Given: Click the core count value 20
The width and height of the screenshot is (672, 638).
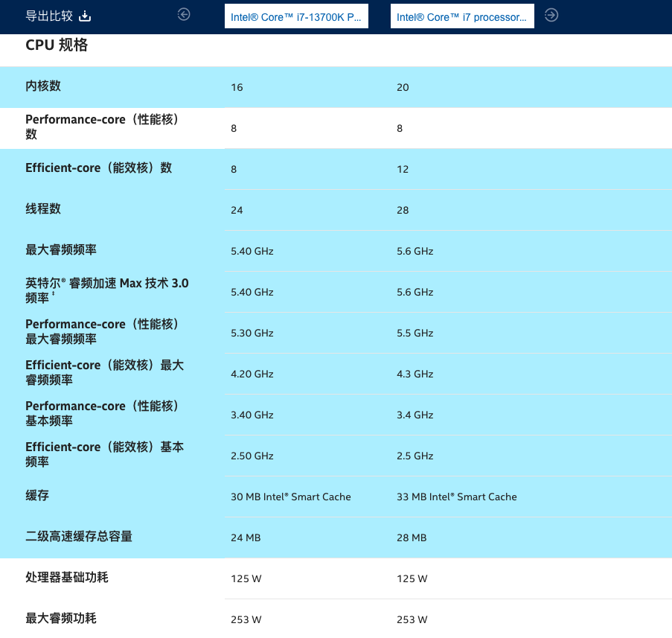Looking at the screenshot, I should pos(403,87).
